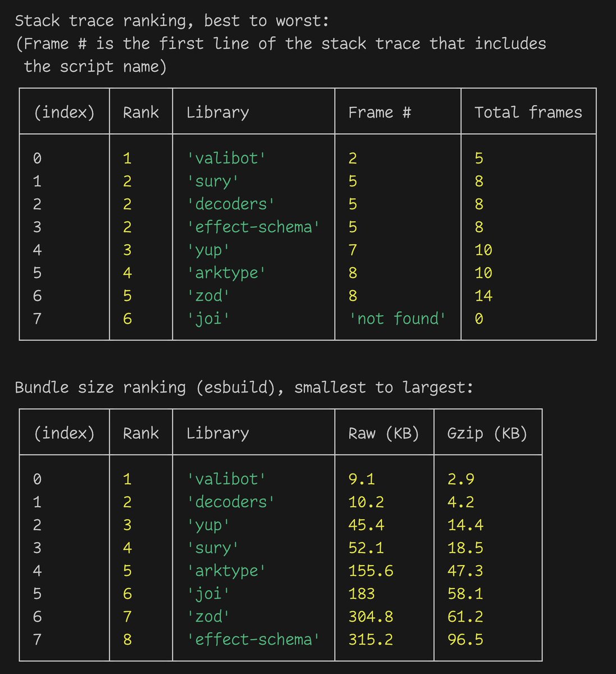Image resolution: width=616 pixels, height=674 pixels.
Task: Click 'yup' in the bundle size table
Action: 208,525
